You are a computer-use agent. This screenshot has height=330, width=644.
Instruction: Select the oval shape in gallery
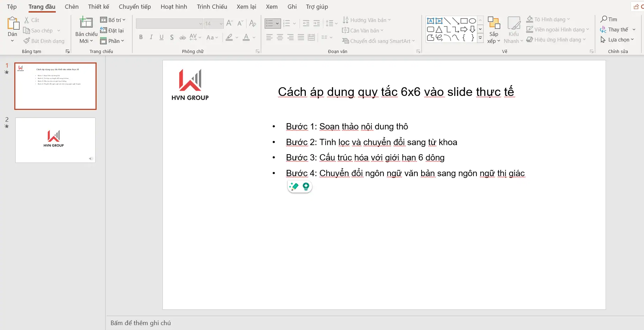pos(472,21)
